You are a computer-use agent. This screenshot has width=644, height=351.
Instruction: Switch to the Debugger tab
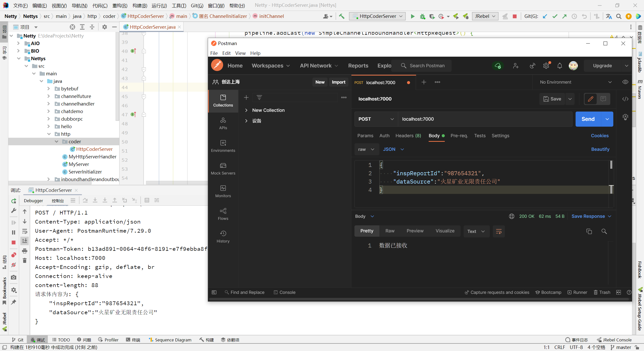click(33, 200)
